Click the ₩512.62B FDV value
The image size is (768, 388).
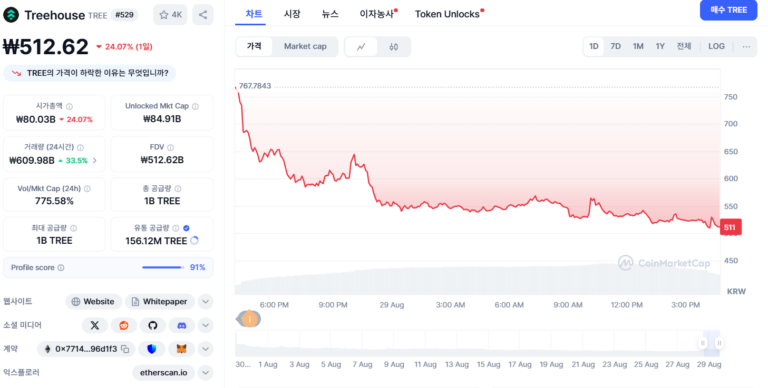(162, 160)
